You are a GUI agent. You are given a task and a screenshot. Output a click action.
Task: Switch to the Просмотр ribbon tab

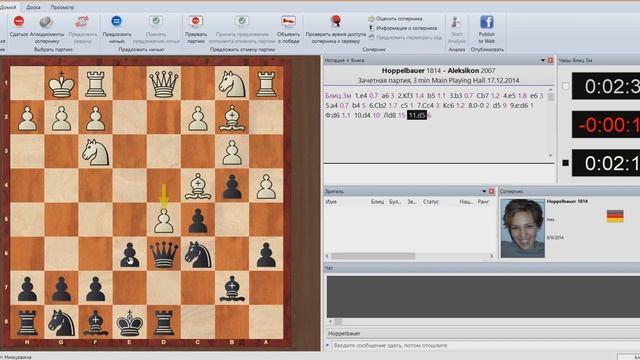[62, 7]
